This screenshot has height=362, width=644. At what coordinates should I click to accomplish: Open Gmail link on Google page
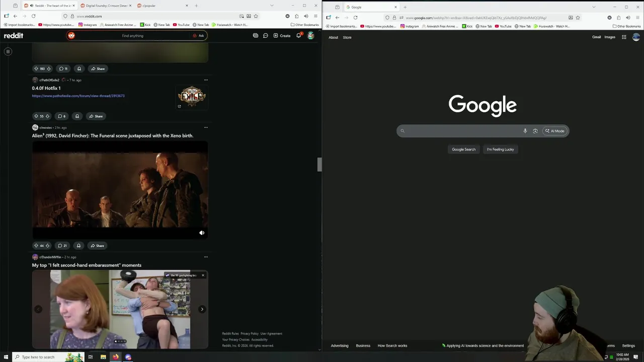pyautogui.click(x=596, y=37)
